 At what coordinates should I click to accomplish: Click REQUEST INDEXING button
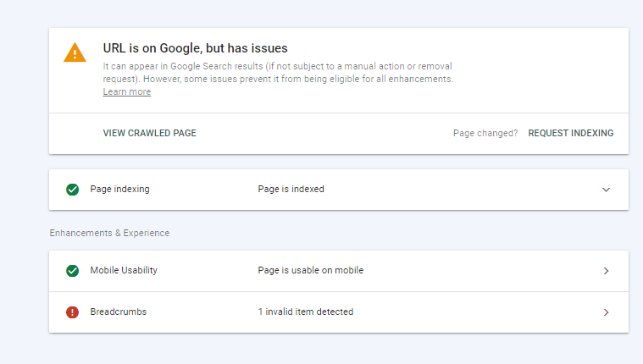pos(571,133)
